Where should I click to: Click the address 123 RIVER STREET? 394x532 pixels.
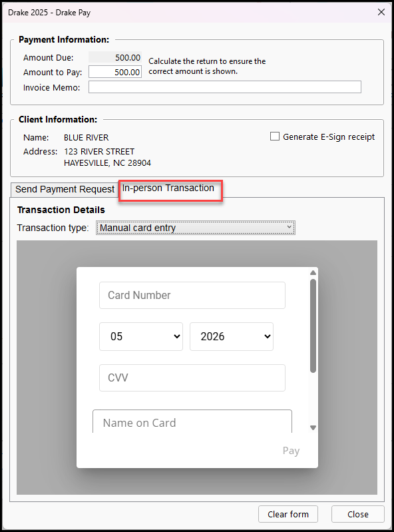(x=99, y=151)
